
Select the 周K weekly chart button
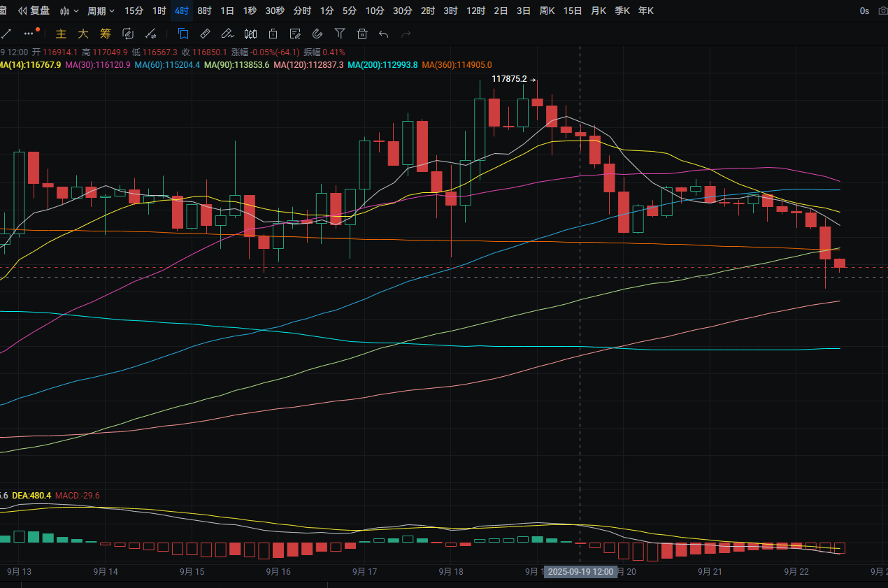[547, 10]
